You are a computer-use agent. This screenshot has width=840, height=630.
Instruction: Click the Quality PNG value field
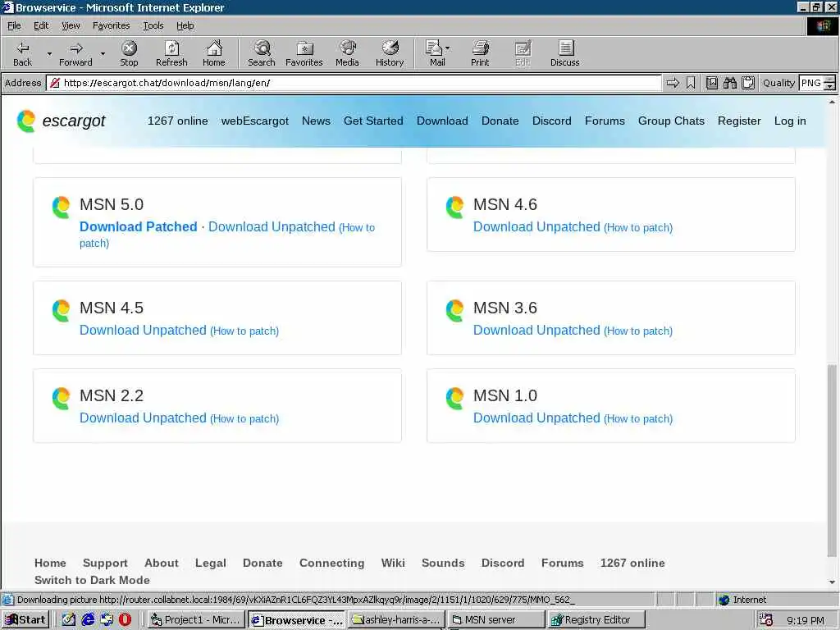(x=811, y=83)
